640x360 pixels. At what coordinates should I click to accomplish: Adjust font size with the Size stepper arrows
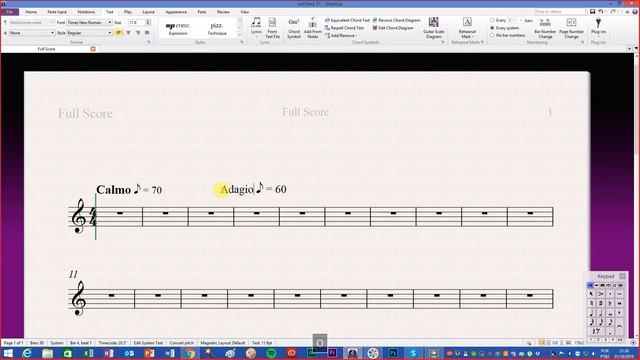click(x=148, y=22)
